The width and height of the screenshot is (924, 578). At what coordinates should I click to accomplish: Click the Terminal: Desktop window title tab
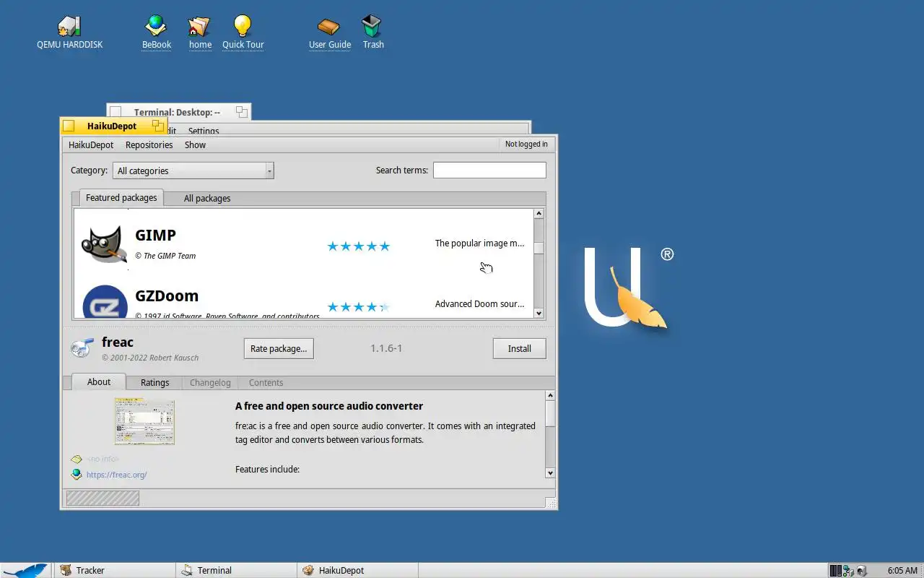coord(178,112)
